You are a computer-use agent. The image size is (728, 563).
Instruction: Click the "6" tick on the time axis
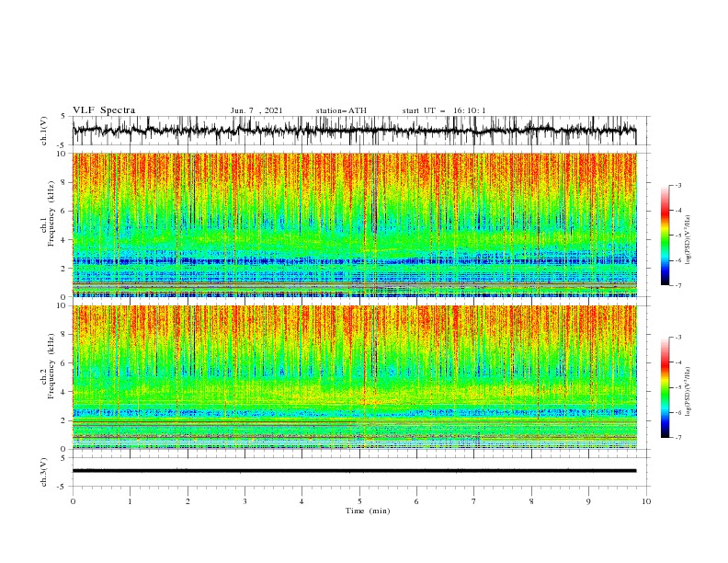coord(416,501)
